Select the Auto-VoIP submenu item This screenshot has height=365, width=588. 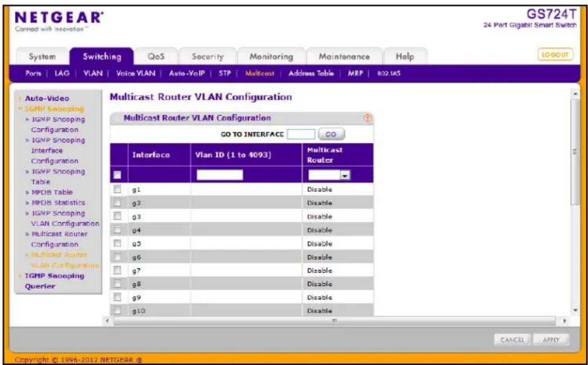pyautogui.click(x=187, y=73)
